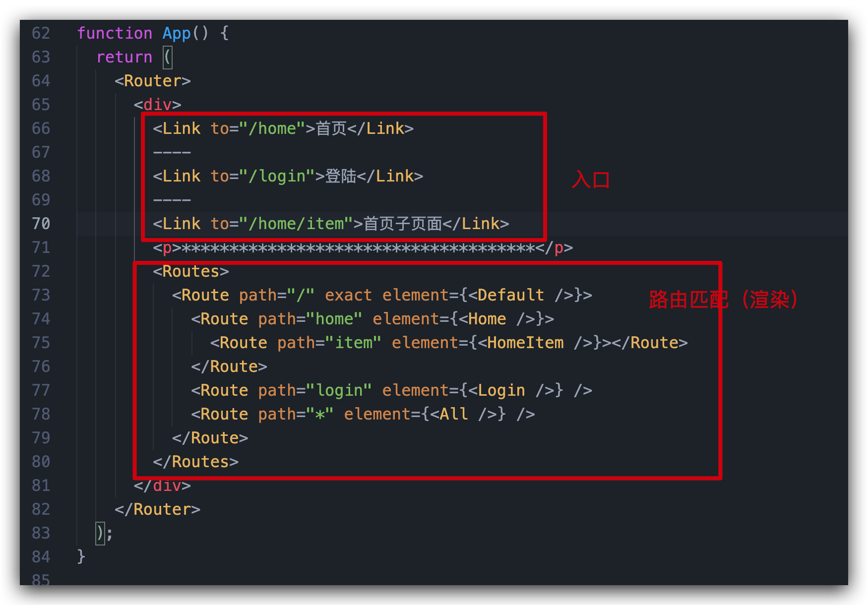Click the path="home" attribute
868x605 pixels.
(x=310, y=319)
